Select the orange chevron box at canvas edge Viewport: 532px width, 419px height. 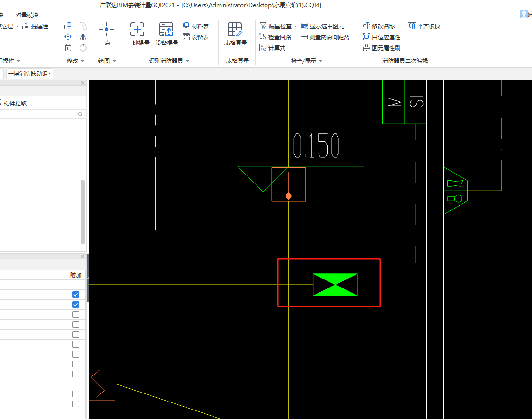pos(101,384)
